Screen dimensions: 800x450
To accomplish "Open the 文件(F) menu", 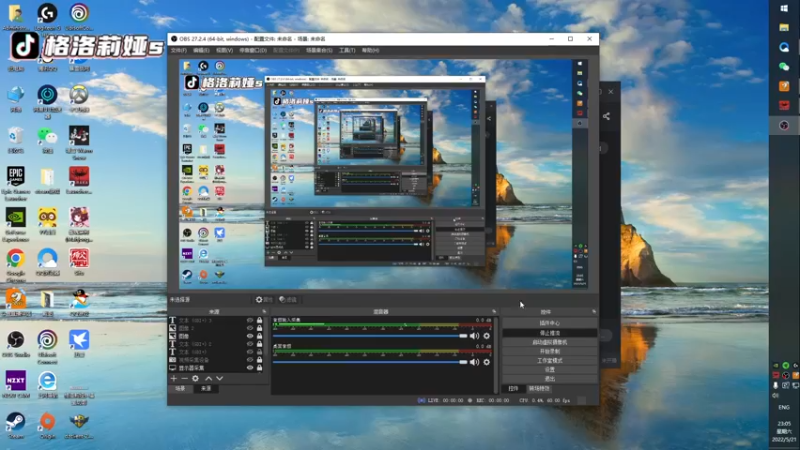I will pos(179,51).
